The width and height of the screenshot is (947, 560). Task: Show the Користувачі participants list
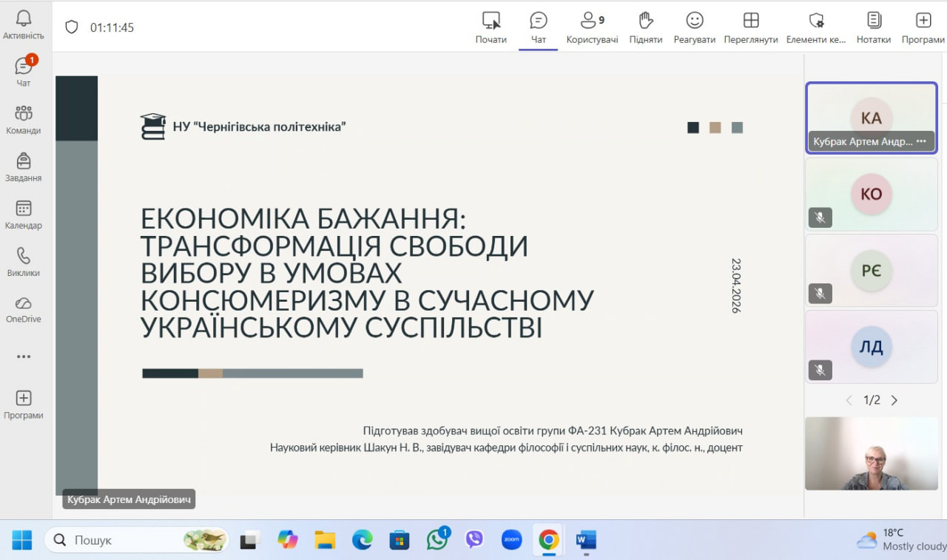tap(592, 27)
